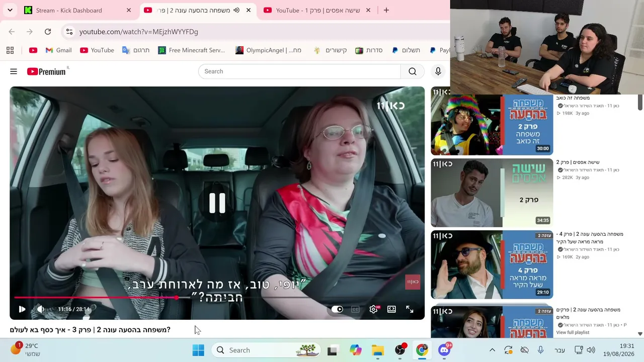Reload the current YouTube page
This screenshot has height=362, width=644.
coord(48,32)
